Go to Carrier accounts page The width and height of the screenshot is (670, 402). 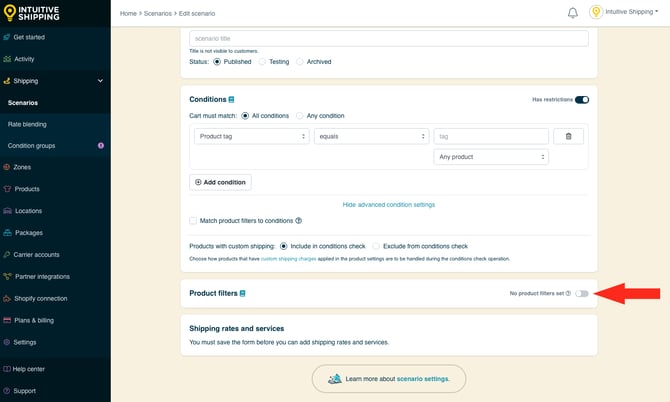36,255
